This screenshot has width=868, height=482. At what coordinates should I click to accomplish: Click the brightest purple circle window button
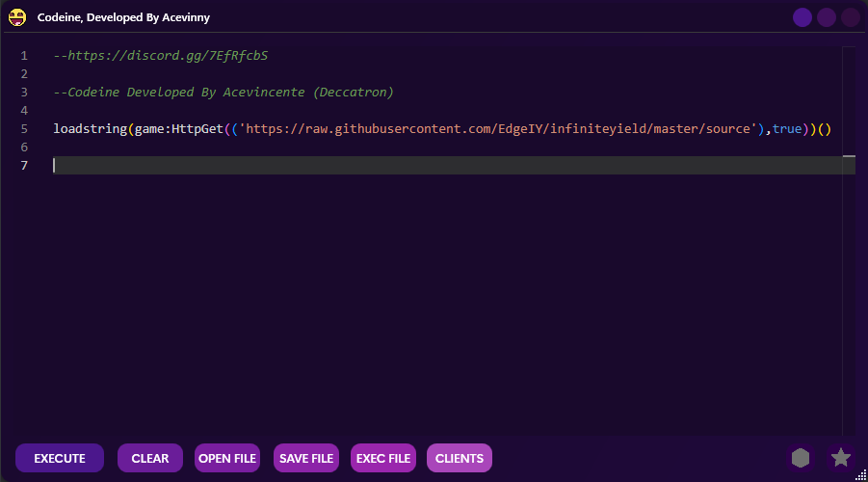(802, 17)
